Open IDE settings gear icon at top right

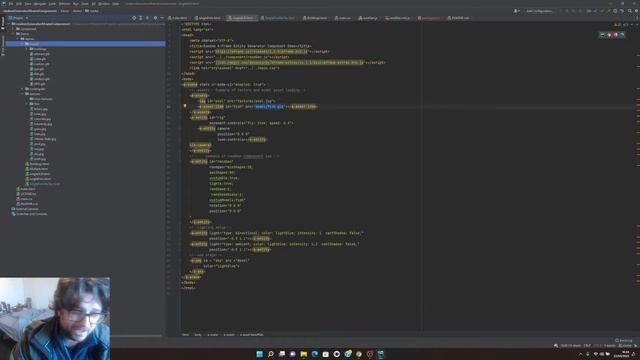[636, 11]
